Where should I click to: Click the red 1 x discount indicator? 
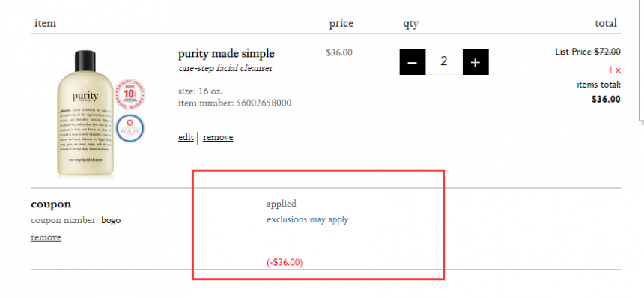tap(615, 70)
